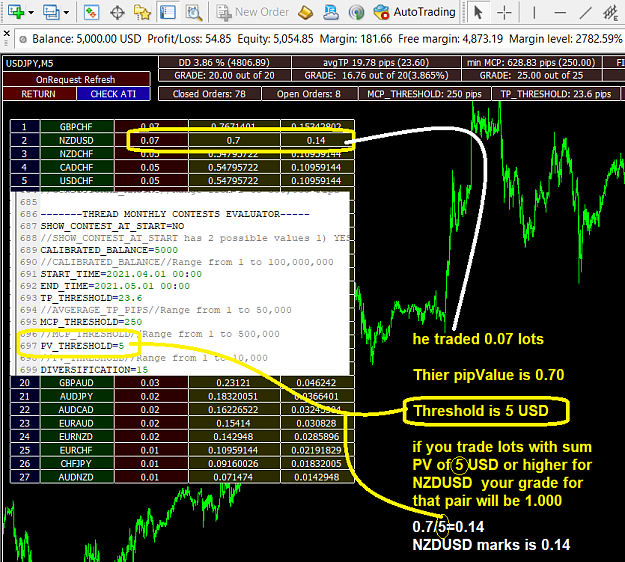The image size is (625, 562).
Task: Click the red RETURN button
Action: [39, 94]
